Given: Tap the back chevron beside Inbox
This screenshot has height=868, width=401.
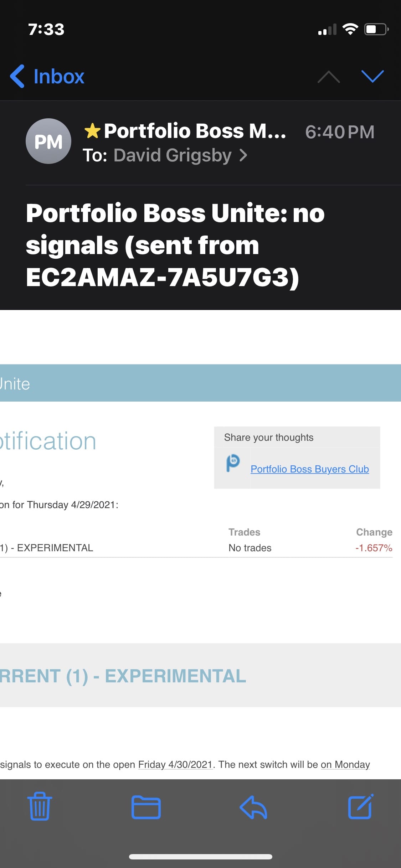Looking at the screenshot, I should 17,76.
